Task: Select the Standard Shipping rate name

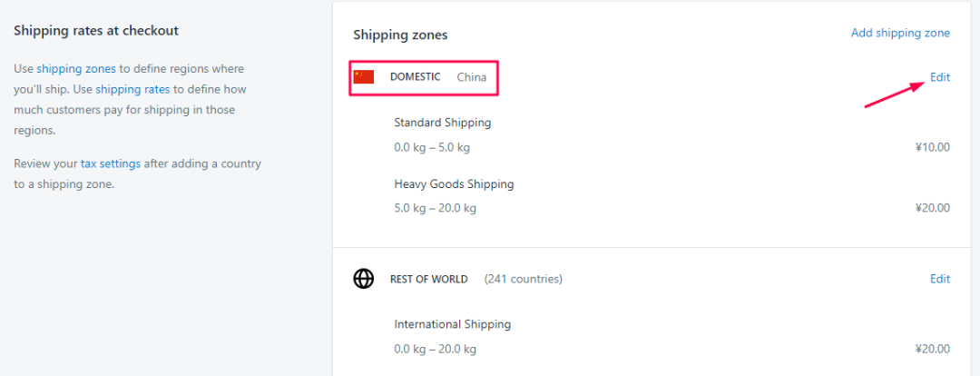Action: [x=443, y=123]
